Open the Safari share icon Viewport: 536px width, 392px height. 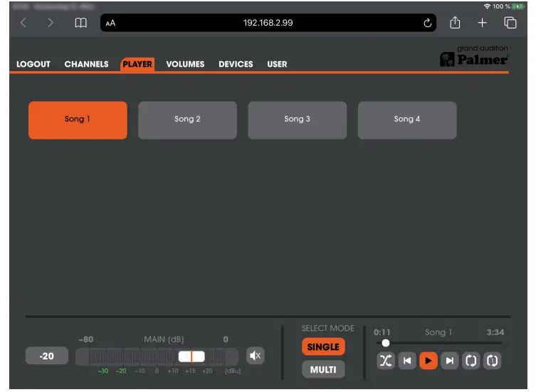click(455, 23)
